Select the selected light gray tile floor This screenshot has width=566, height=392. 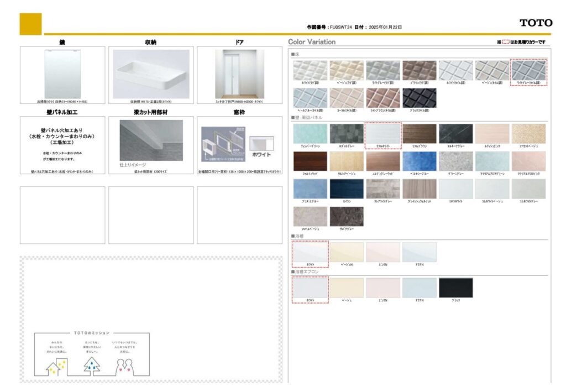pyautogui.click(x=528, y=71)
